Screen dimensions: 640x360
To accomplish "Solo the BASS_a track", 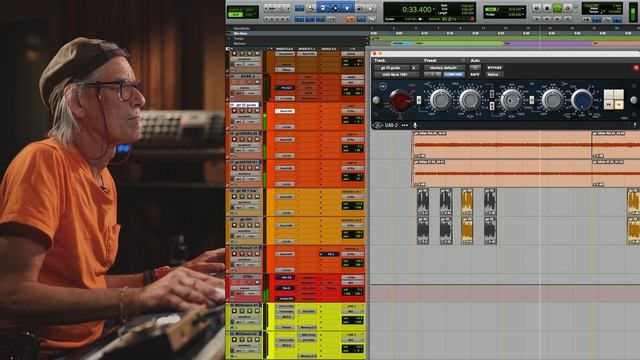I will point(250,82).
